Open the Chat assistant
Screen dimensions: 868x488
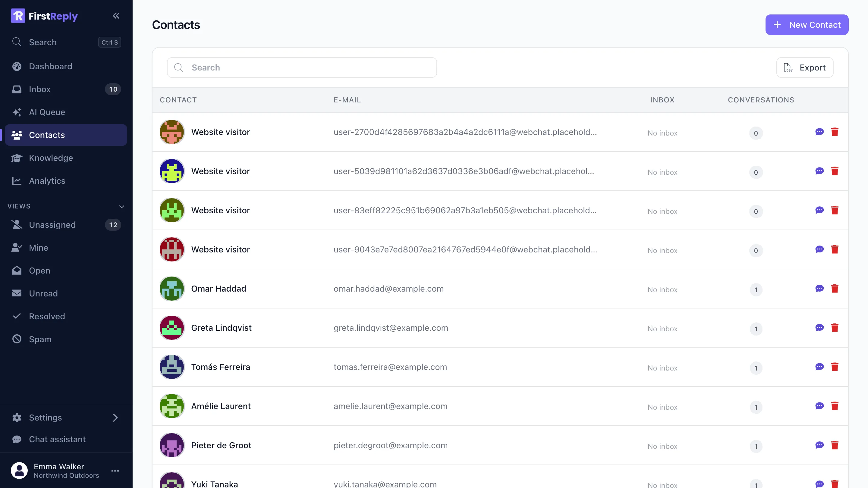tap(66, 439)
